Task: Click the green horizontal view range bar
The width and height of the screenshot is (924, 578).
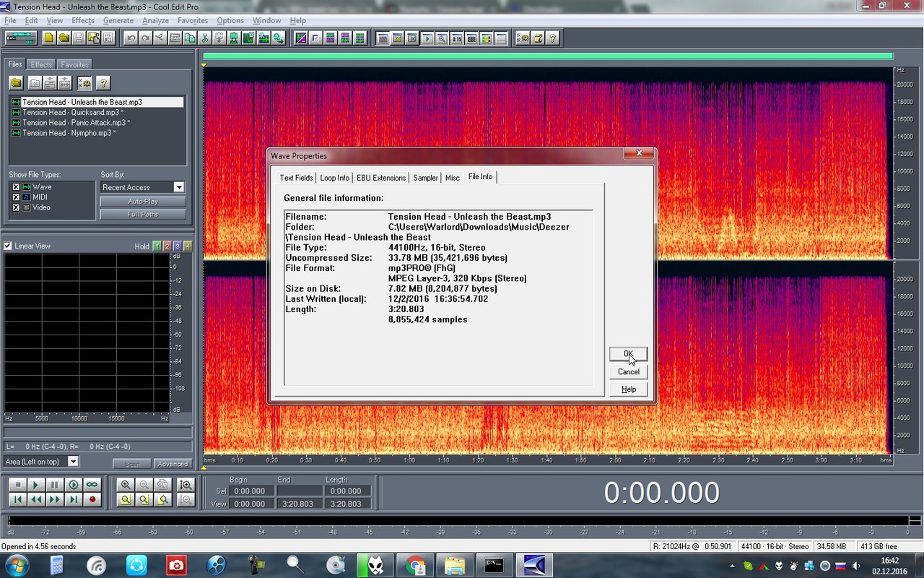Action: [x=548, y=56]
